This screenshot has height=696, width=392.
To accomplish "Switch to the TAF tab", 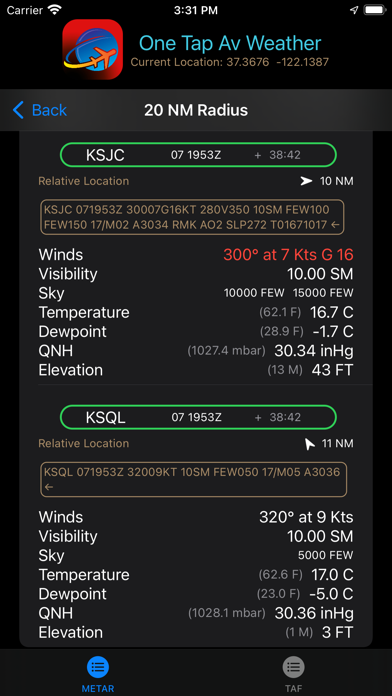I will 293,675.
